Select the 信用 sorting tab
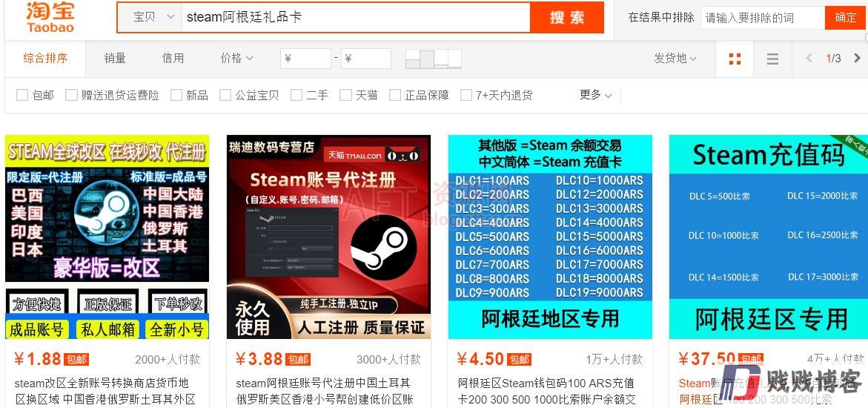 [x=173, y=58]
